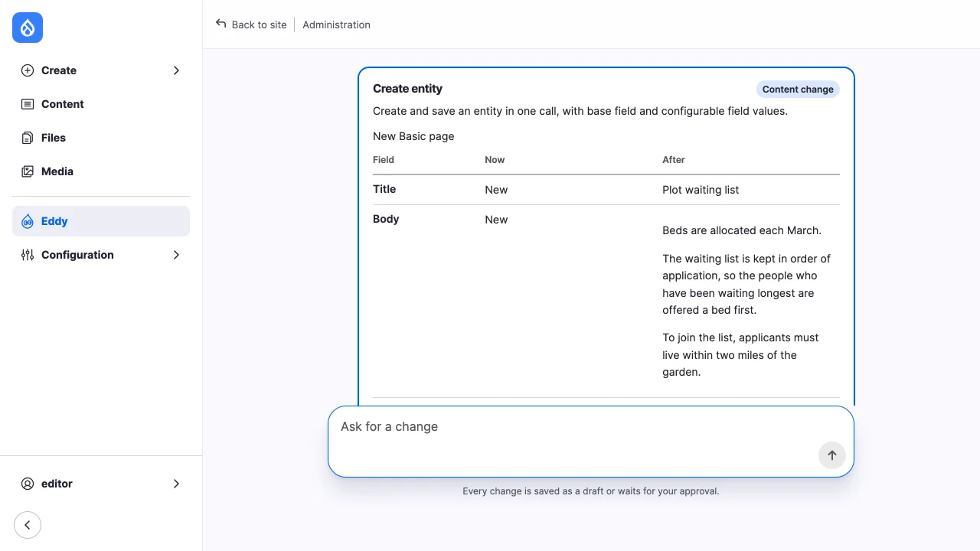The image size is (980, 551).
Task: Click the Field column header
Action: pyautogui.click(x=384, y=160)
